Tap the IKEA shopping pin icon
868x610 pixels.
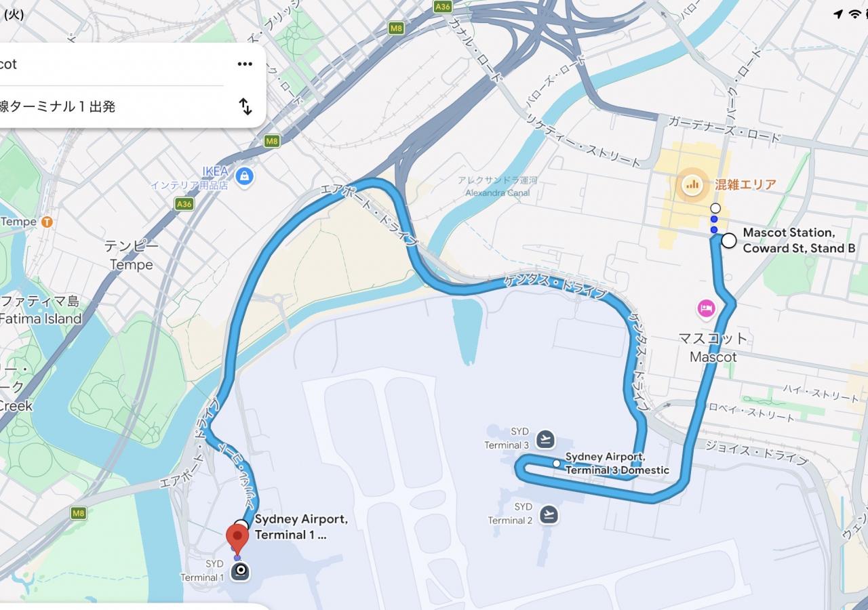[244, 177]
